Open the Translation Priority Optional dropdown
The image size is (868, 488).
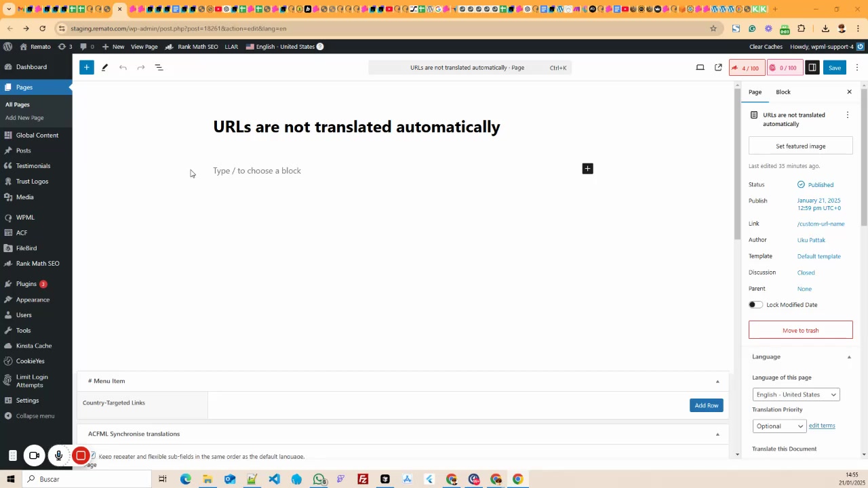click(x=778, y=426)
